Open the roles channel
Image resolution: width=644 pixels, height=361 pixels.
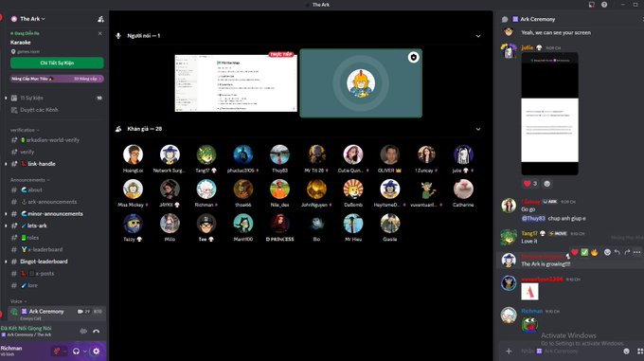pos(33,238)
